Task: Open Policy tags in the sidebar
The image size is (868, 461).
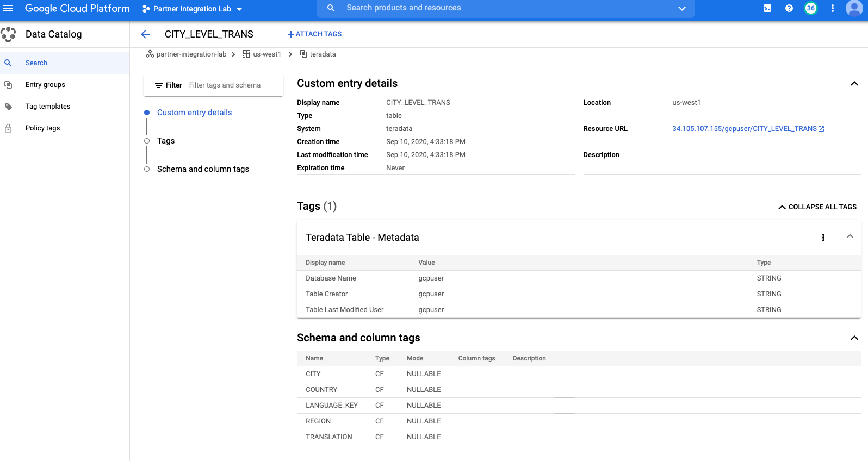Action: (65, 128)
